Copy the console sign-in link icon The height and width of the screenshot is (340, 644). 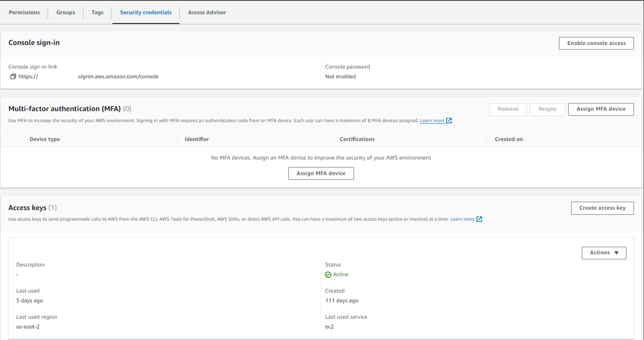click(x=13, y=76)
